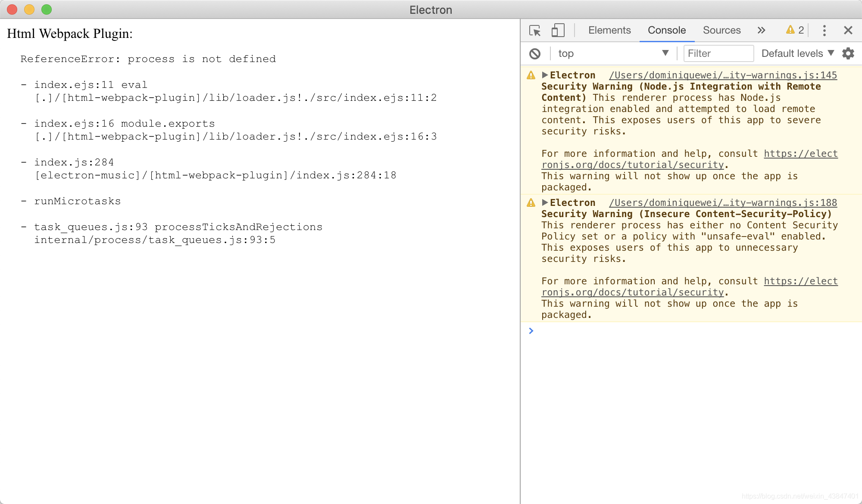The width and height of the screenshot is (862, 504).
Task: Click the index.ejs:16 module.exports stack line
Action: coord(125,124)
